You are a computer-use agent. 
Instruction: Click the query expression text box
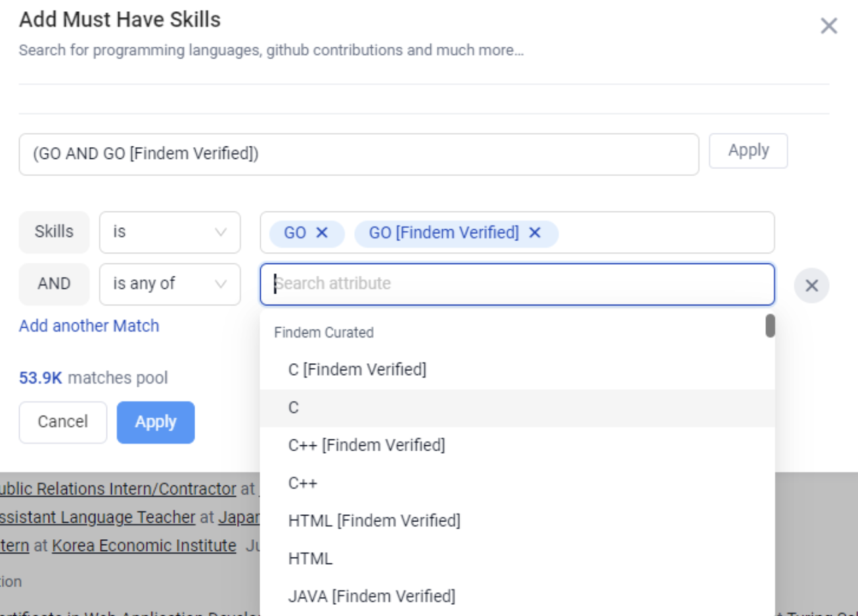click(x=359, y=154)
